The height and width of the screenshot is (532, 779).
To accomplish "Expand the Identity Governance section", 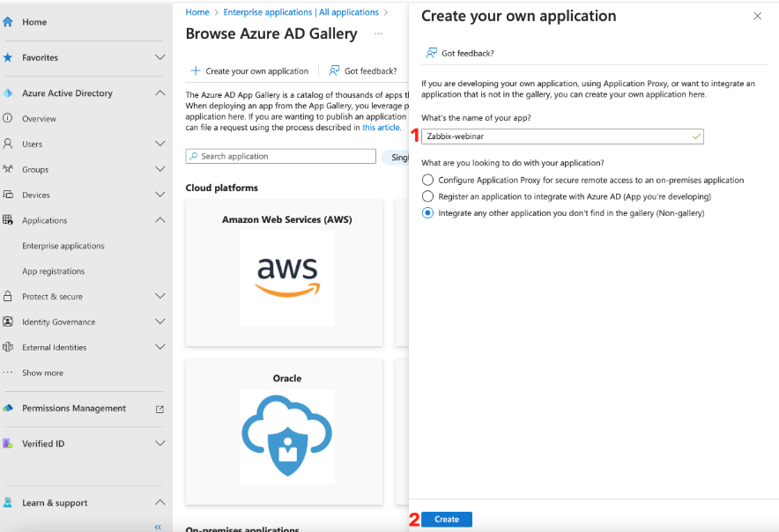I will point(159,321).
